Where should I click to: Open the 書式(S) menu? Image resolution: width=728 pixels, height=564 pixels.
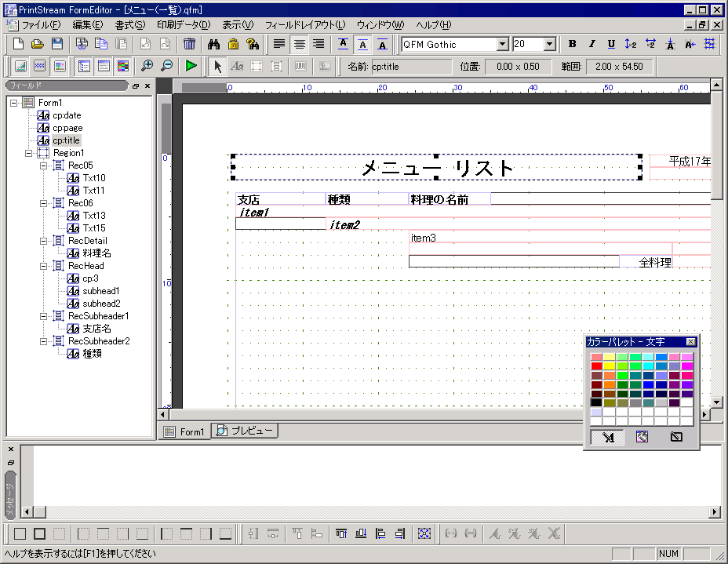coord(129,25)
